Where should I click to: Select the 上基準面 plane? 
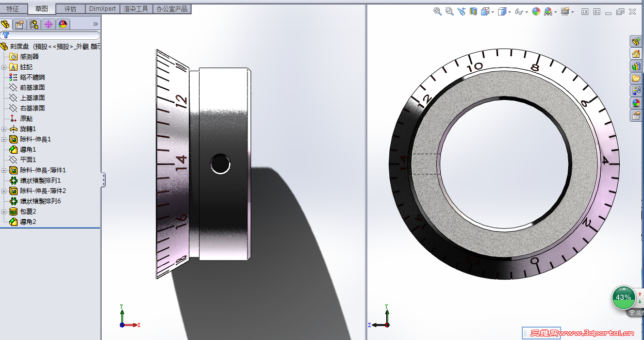click(27, 98)
